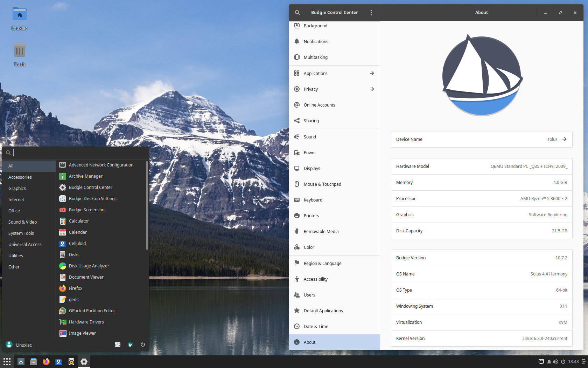Open the three-dot menu in Budgie Control Center

pos(371,13)
